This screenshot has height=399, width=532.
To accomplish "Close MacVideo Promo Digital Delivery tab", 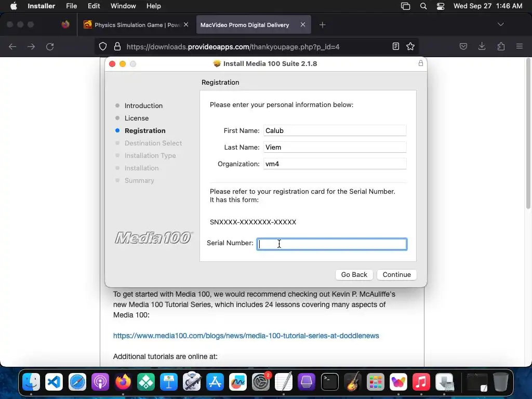I will [x=303, y=24].
